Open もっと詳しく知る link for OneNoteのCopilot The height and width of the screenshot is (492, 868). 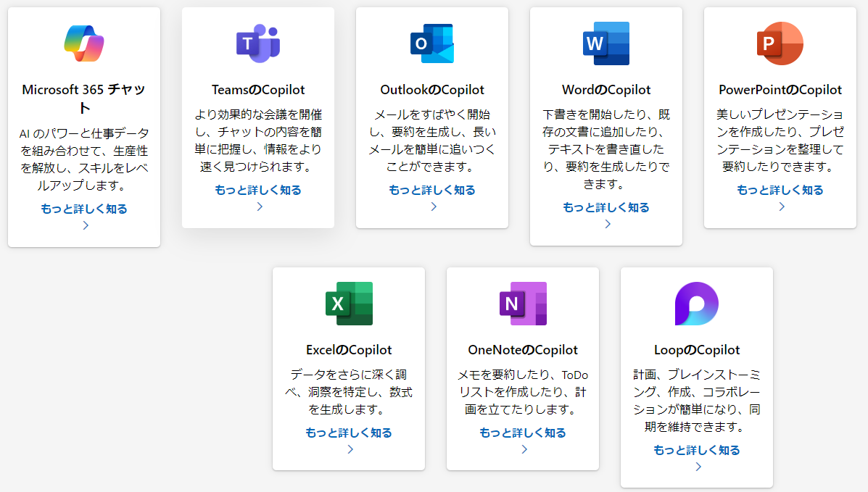pos(523,433)
